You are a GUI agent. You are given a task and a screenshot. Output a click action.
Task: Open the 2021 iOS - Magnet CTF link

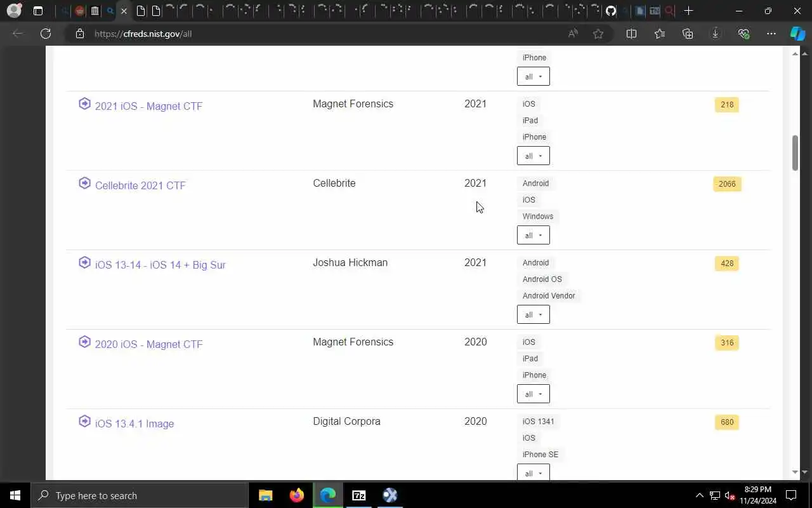tap(148, 106)
